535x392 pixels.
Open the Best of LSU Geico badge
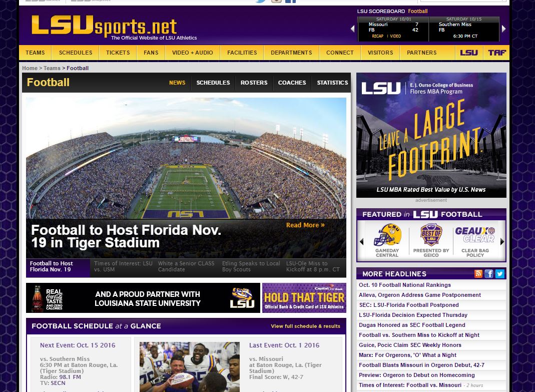pyautogui.click(x=431, y=235)
